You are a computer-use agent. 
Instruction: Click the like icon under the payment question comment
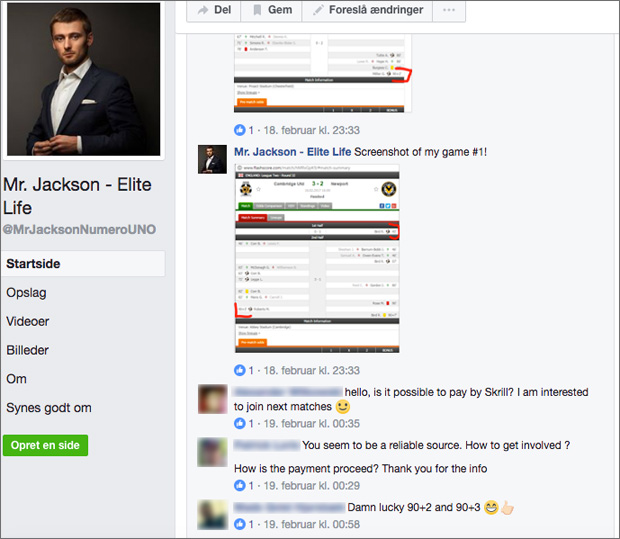(240, 485)
